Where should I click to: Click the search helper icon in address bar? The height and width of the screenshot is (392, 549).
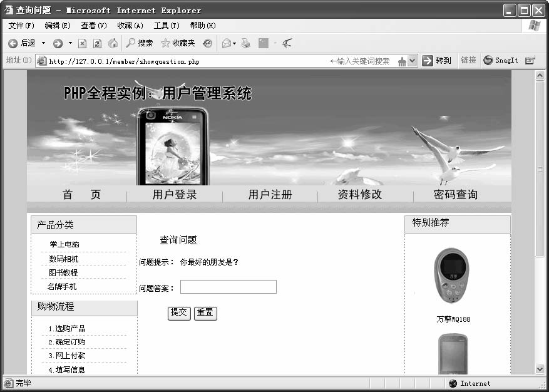(402, 61)
